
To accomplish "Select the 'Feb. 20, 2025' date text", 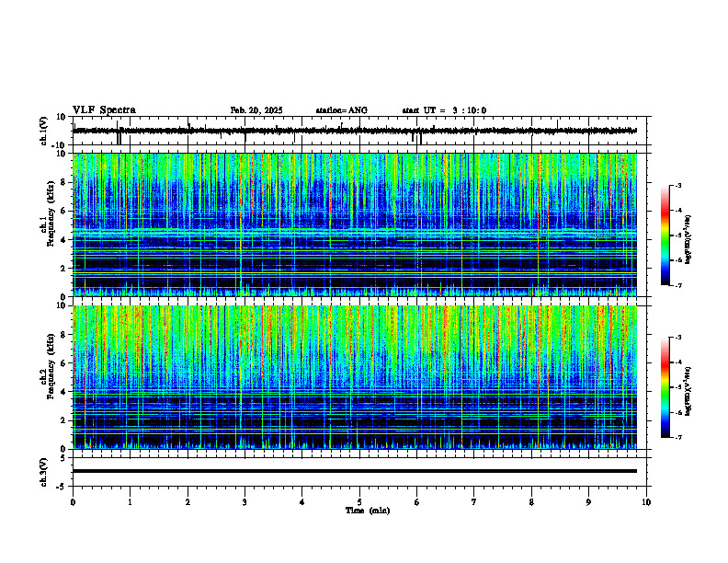I will pyautogui.click(x=256, y=110).
